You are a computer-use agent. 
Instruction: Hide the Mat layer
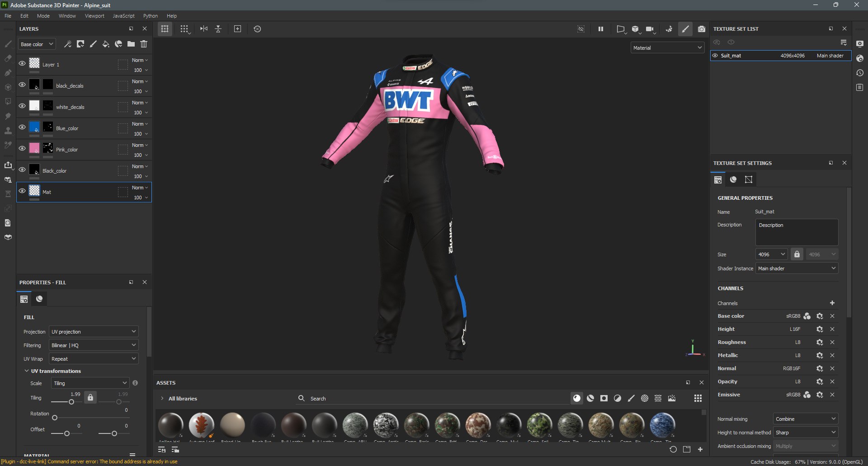pos(22,191)
